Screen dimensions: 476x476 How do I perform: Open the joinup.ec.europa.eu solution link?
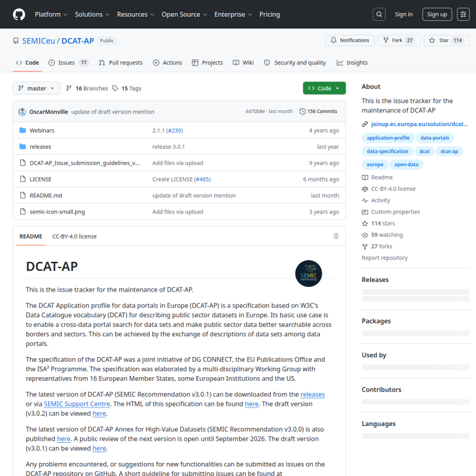click(419, 124)
